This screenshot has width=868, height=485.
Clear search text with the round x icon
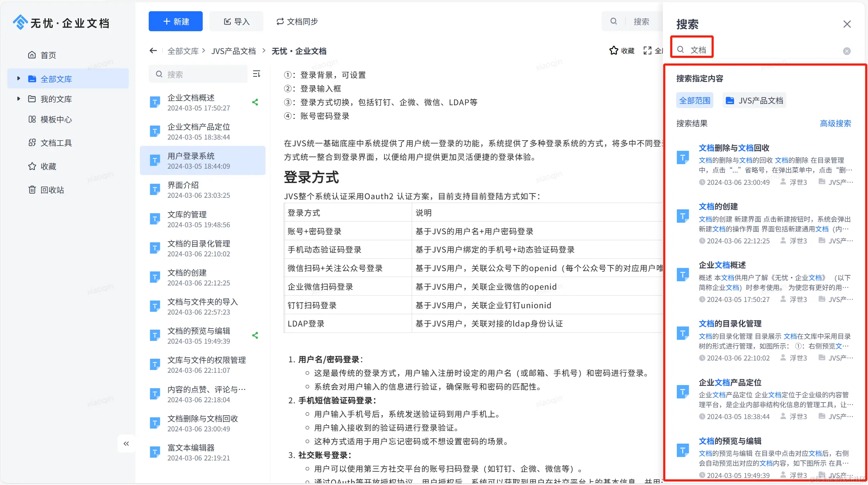point(847,51)
